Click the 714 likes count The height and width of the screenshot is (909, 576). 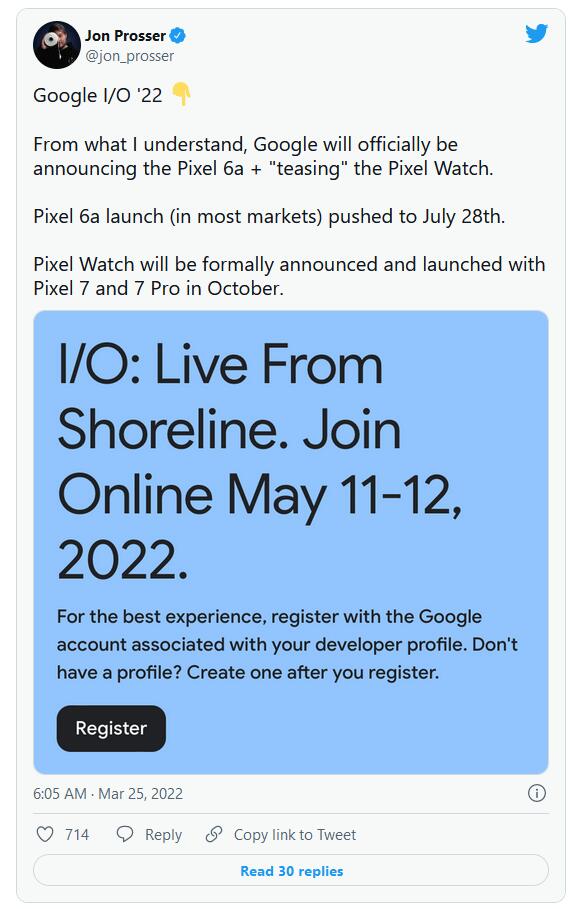tap(77, 835)
